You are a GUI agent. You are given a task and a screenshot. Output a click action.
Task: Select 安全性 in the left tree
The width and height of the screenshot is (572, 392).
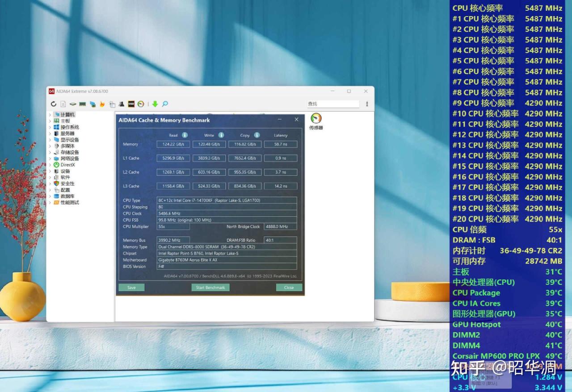(67, 183)
